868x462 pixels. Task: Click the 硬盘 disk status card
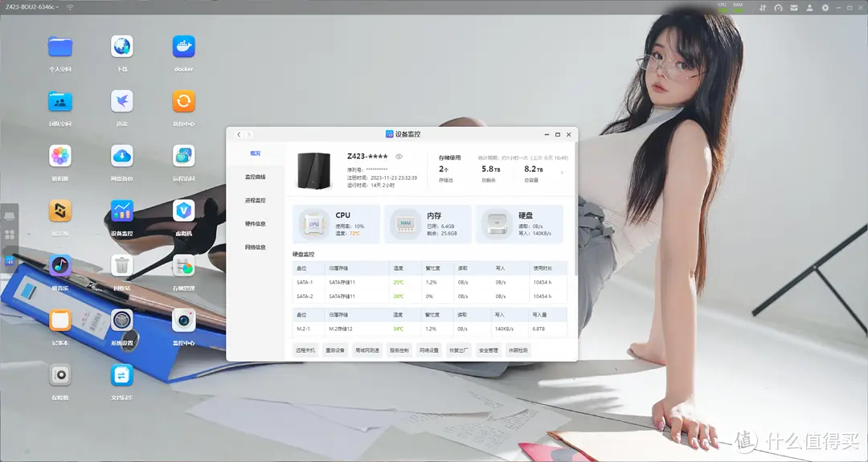tap(519, 224)
